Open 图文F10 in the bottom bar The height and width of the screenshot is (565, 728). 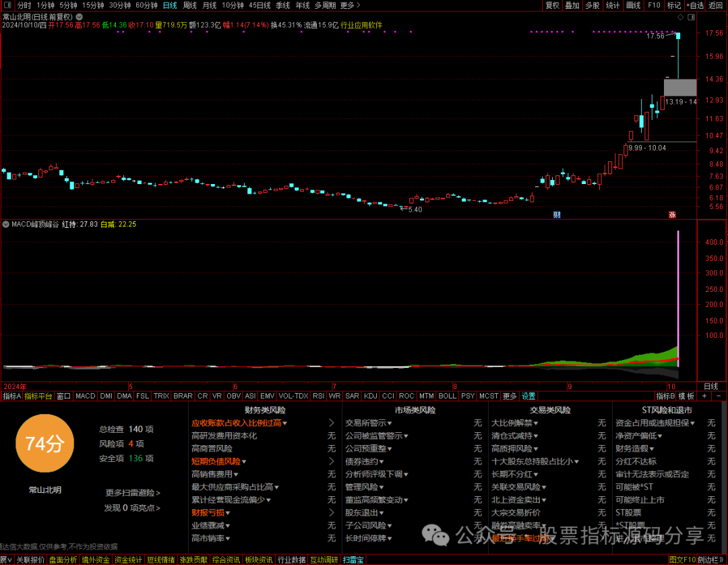[682, 560]
